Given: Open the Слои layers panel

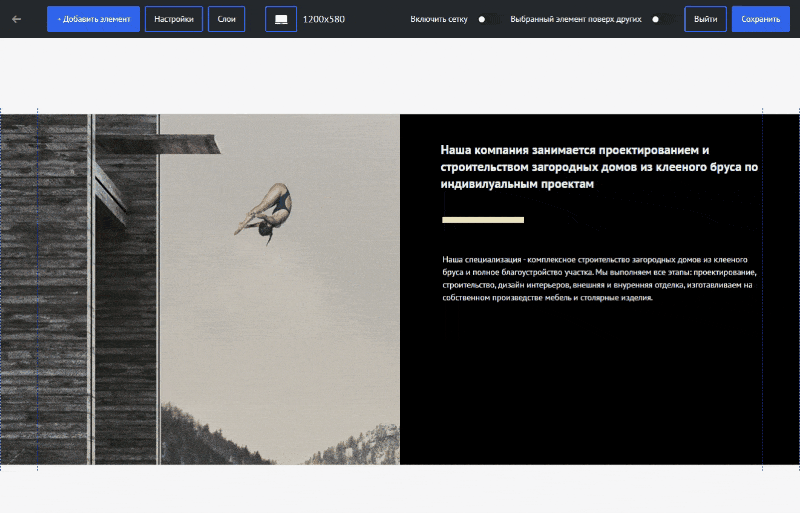Looking at the screenshot, I should (x=226, y=19).
